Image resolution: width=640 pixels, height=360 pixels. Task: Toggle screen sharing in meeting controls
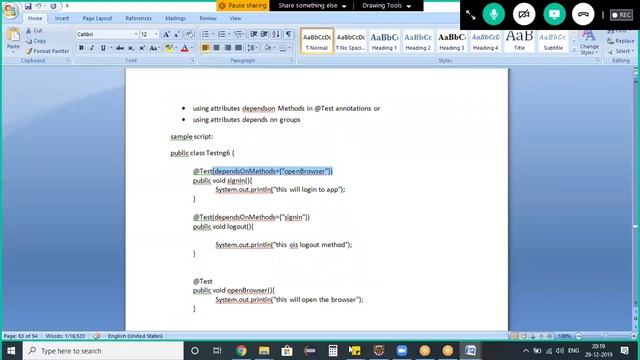click(554, 14)
